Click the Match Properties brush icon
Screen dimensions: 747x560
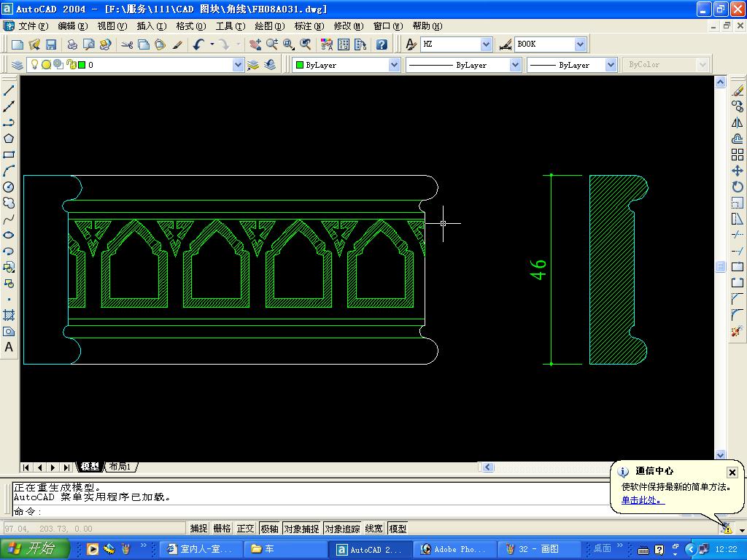click(177, 44)
